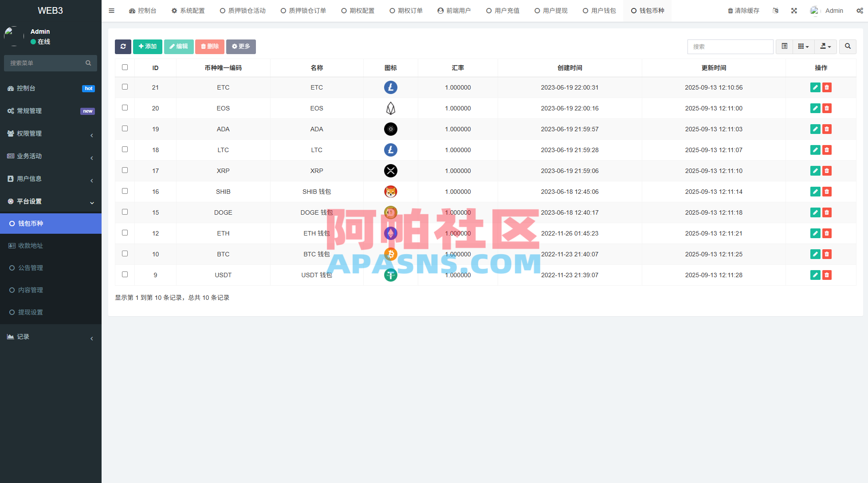Expand the 记录 sidebar menu
This screenshot has width=868, height=483.
coord(51,337)
